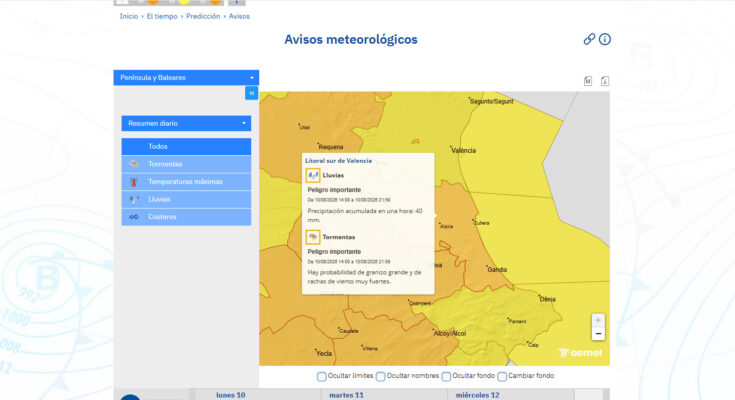Click the Yecla label on the map

click(x=324, y=354)
